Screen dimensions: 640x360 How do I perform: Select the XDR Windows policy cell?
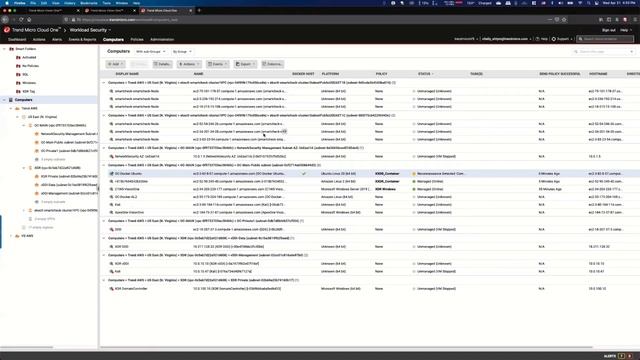[x=385, y=189]
